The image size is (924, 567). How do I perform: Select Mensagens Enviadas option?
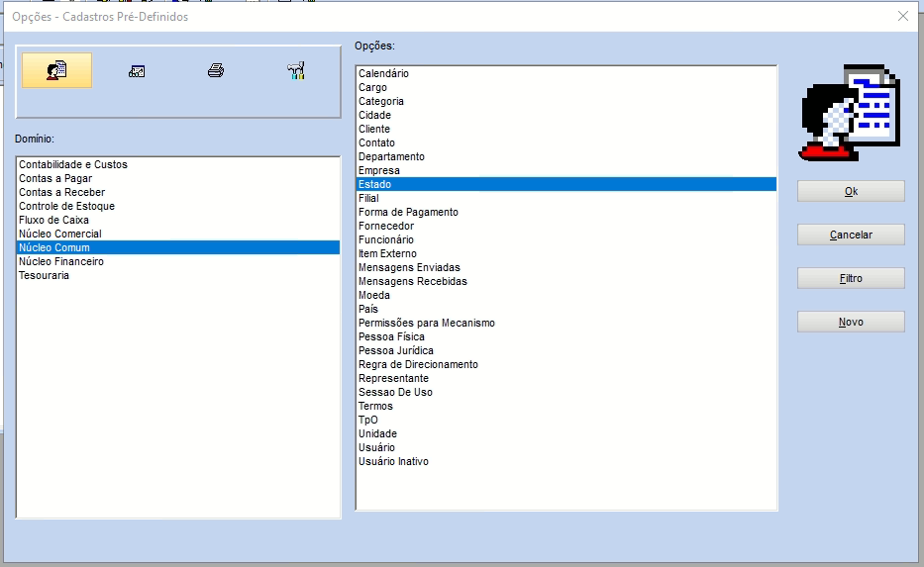566,267
